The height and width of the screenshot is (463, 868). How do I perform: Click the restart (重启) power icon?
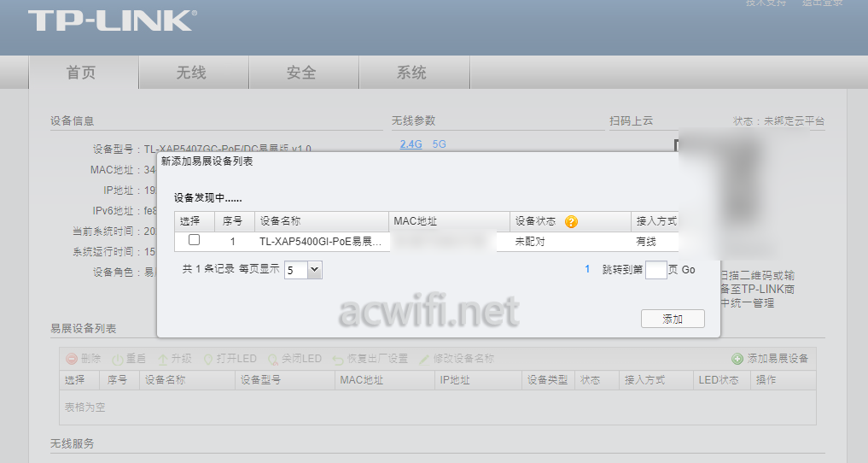pyautogui.click(x=118, y=360)
